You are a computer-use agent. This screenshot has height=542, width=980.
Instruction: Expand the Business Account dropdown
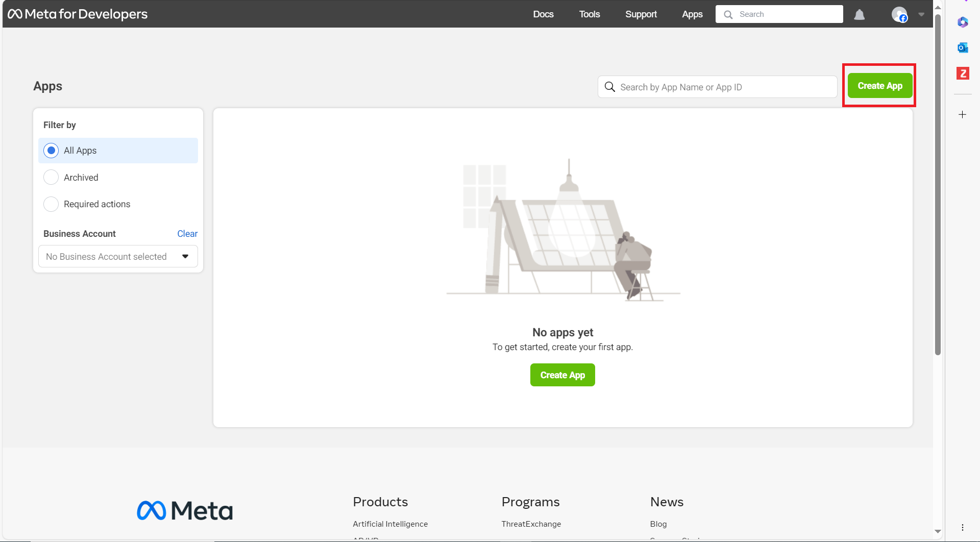(x=118, y=256)
